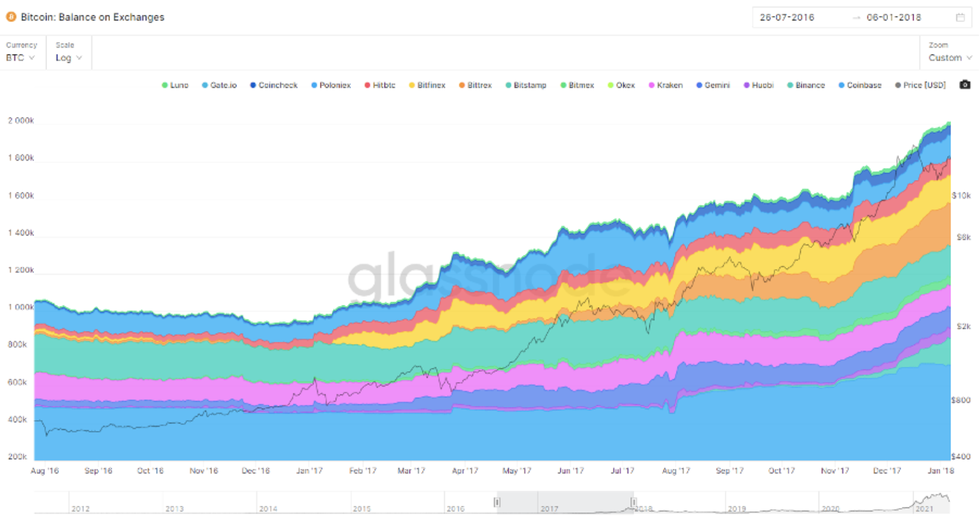The width and height of the screenshot is (980, 529).
Task: Click the Gemini legend color dot
Action: tap(699, 85)
